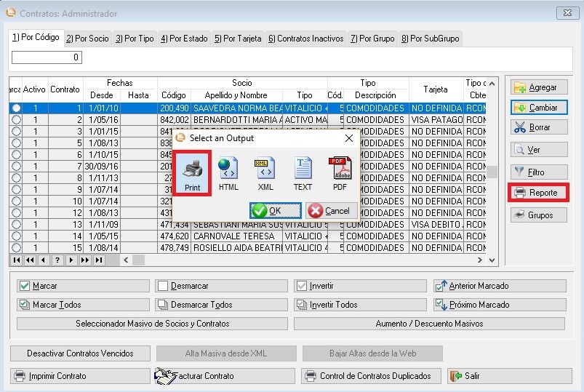This screenshot has height=392, width=584.
Task: Open the Filtro funnel button
Action: (x=538, y=172)
